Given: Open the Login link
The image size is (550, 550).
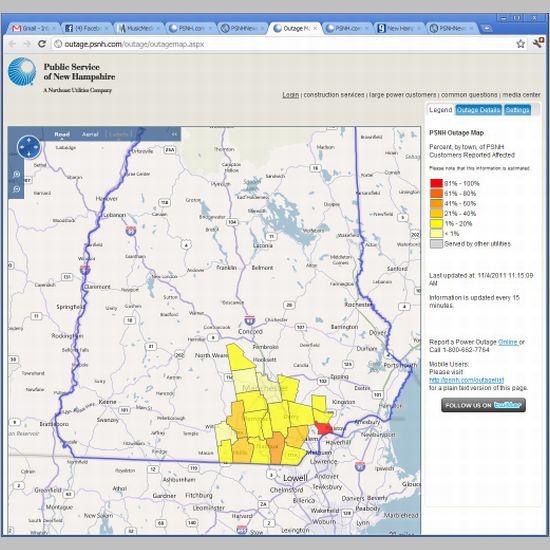Looking at the screenshot, I should [x=290, y=95].
